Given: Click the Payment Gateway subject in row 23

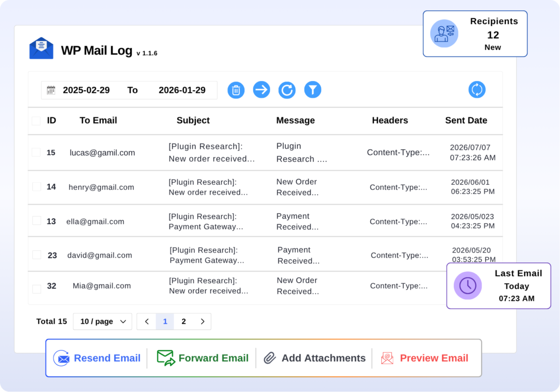Looking at the screenshot, I should click(x=207, y=255).
